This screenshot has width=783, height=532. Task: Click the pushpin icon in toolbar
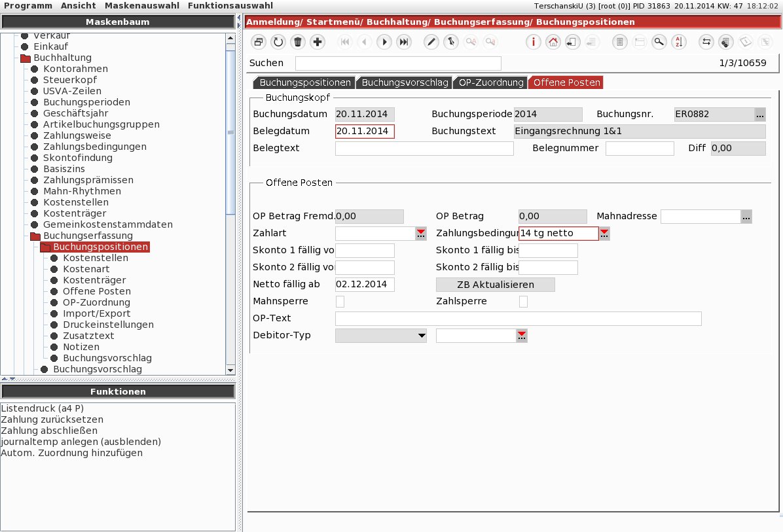click(x=451, y=42)
